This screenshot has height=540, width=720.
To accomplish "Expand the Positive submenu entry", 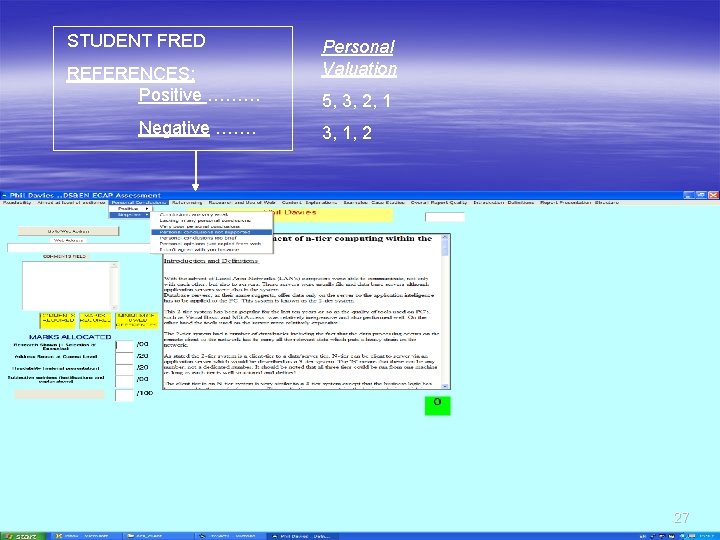I will click(130, 208).
